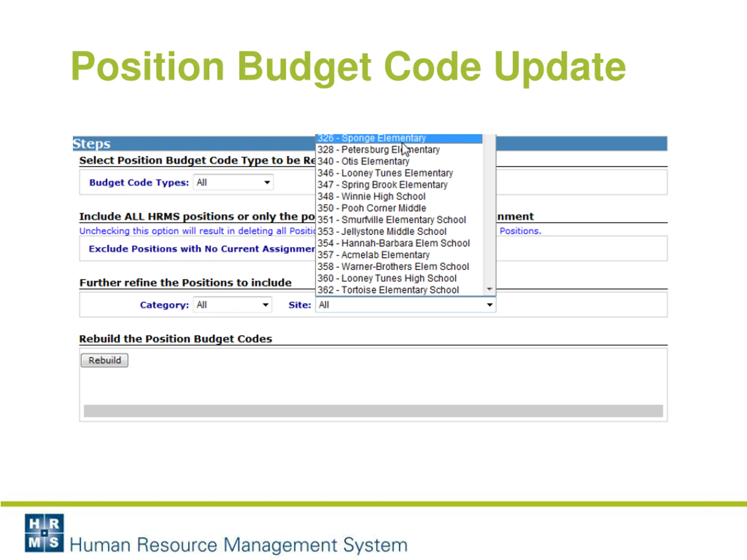The width and height of the screenshot is (747, 560).
Task: Click the gray rebuild progress bar
Action: point(373,411)
